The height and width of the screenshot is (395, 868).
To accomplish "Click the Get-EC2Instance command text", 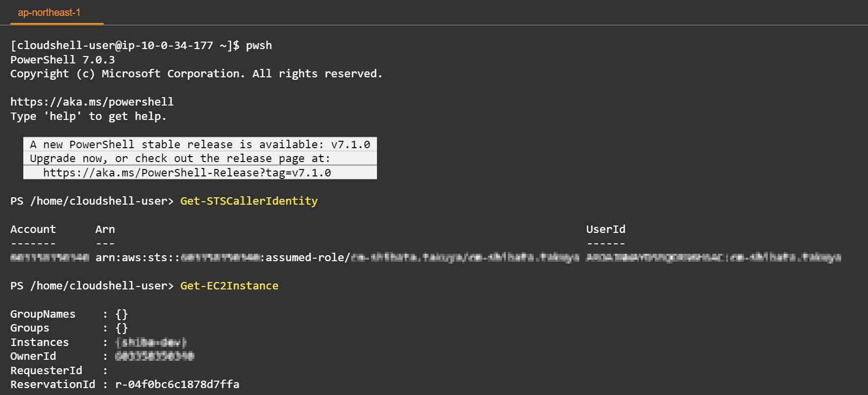I will pos(229,285).
